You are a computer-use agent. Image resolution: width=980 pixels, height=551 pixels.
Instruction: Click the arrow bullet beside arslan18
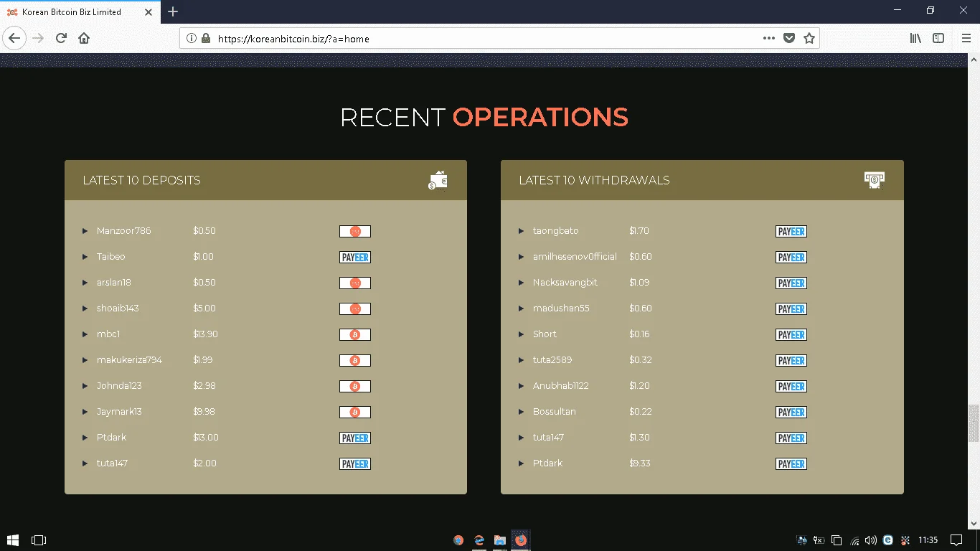pos(85,283)
